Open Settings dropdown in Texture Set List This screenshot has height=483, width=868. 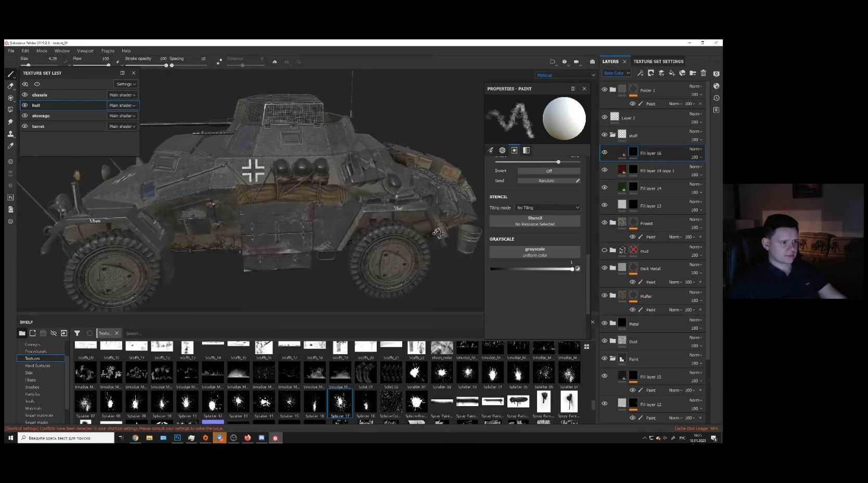point(125,84)
